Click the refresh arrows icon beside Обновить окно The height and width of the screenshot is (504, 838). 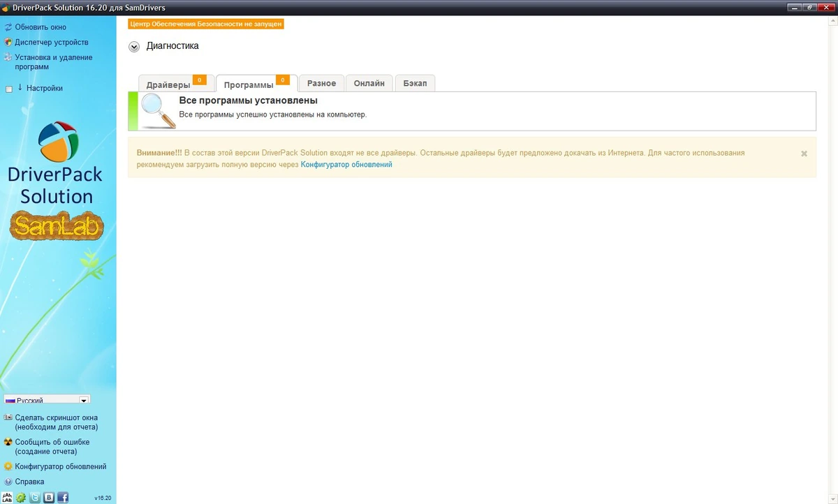[x=8, y=27]
